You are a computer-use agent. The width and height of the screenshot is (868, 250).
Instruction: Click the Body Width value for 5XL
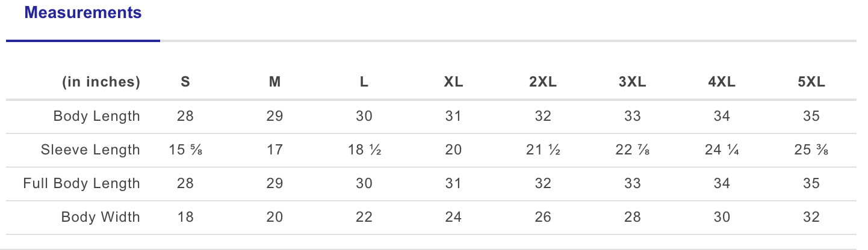pos(811,217)
